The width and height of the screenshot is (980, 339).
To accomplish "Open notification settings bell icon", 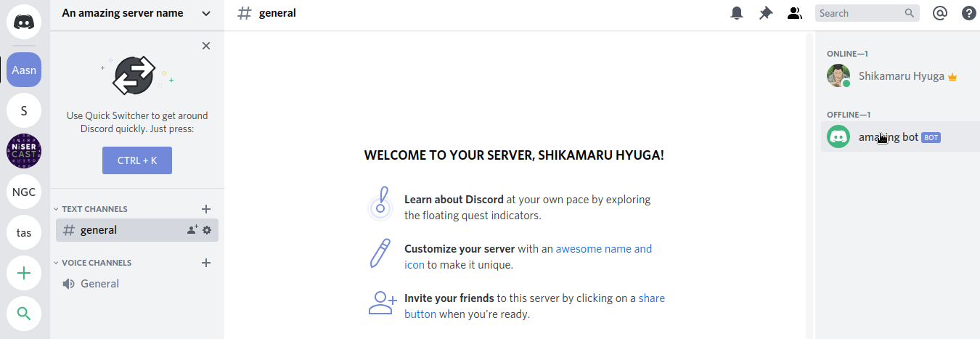I will pyautogui.click(x=738, y=13).
